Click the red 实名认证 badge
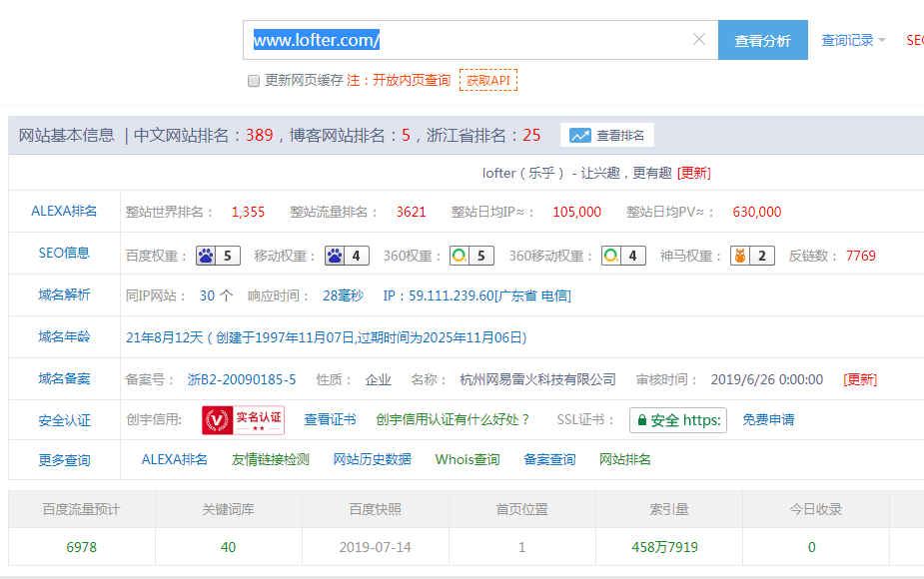 click(243, 420)
